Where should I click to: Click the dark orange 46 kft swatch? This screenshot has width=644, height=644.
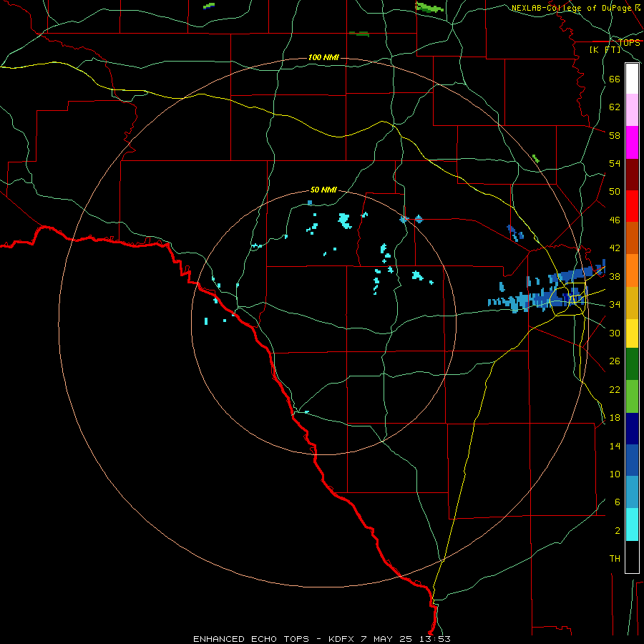pos(632,238)
